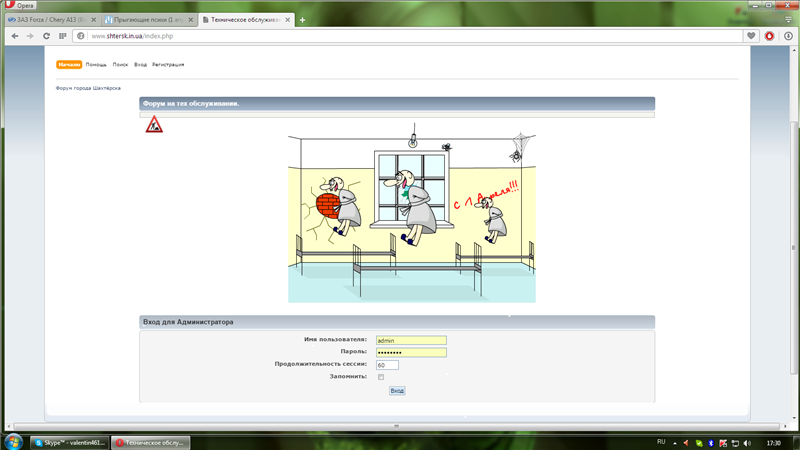Open a new tab with plus button

(303, 20)
